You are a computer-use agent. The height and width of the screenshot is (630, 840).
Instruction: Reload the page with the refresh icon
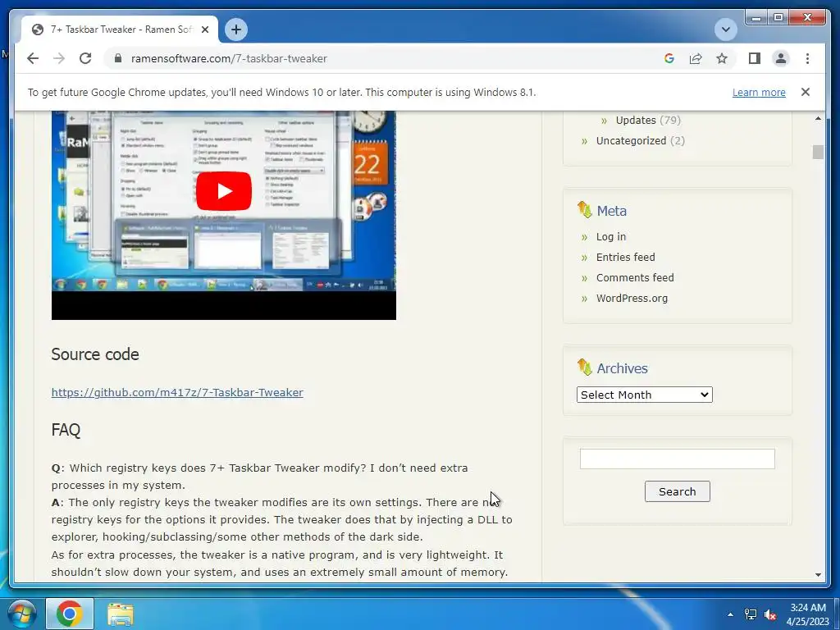85,58
